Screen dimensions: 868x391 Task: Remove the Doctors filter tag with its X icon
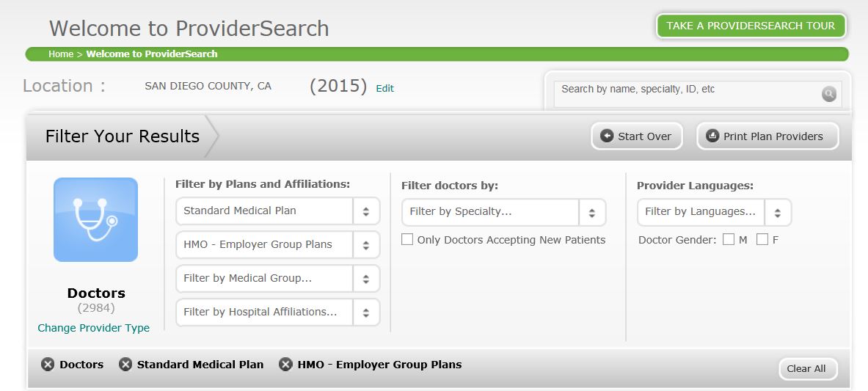tap(48, 365)
